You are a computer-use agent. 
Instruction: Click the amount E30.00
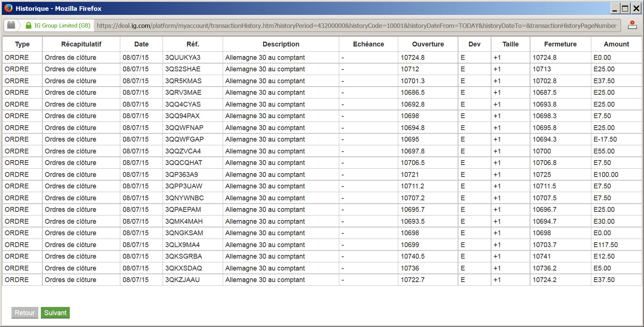[604, 221]
